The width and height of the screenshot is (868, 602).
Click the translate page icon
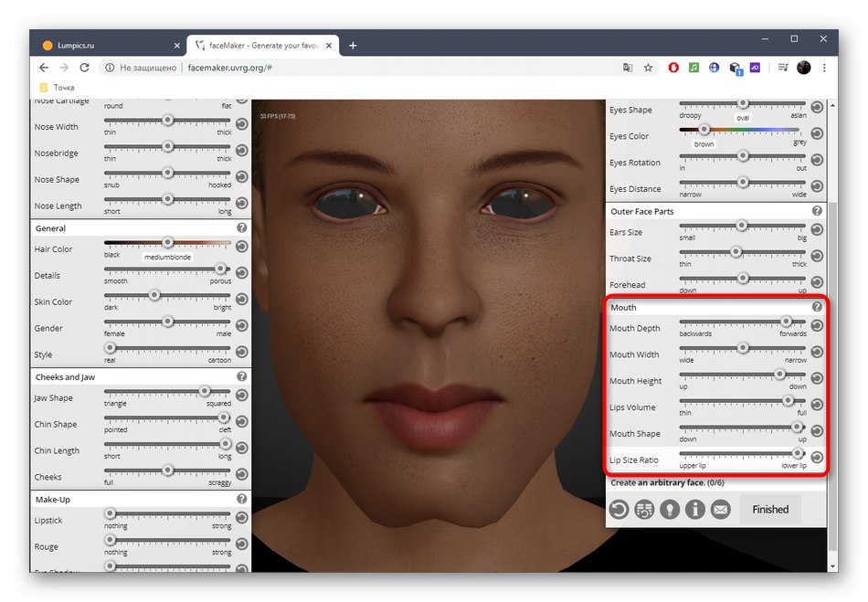click(x=627, y=68)
